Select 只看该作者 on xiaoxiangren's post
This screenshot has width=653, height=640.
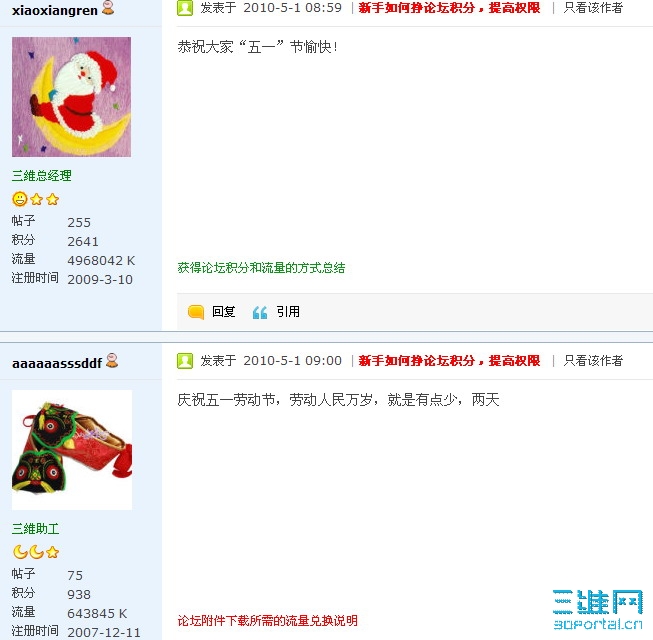593,8
